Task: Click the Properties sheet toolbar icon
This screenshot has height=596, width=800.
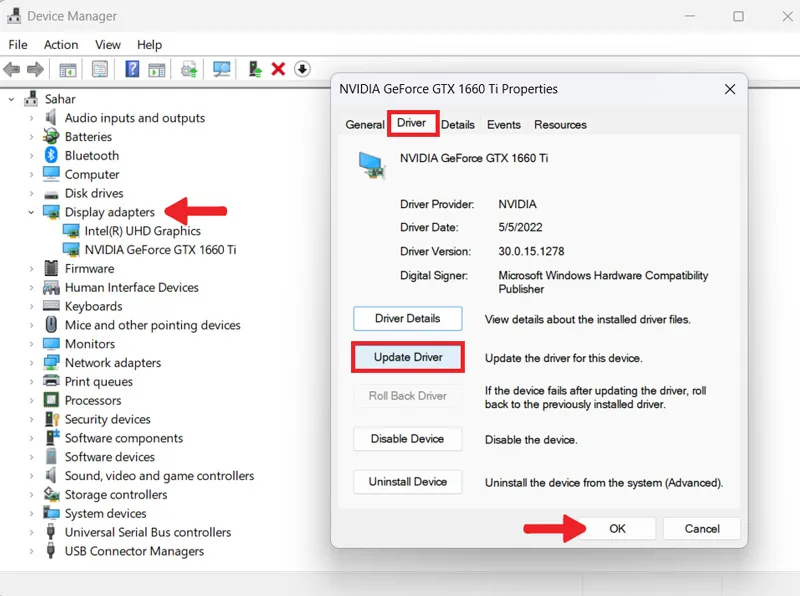Action: click(x=100, y=69)
